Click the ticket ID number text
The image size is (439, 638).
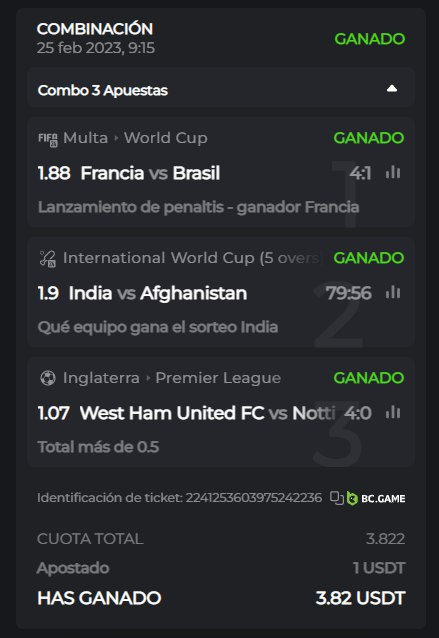(253, 498)
